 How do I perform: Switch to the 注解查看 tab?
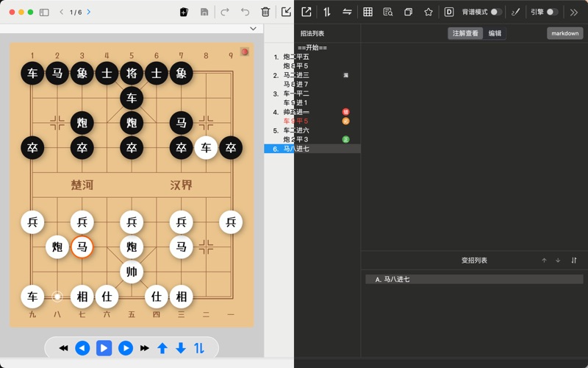pyautogui.click(x=465, y=33)
